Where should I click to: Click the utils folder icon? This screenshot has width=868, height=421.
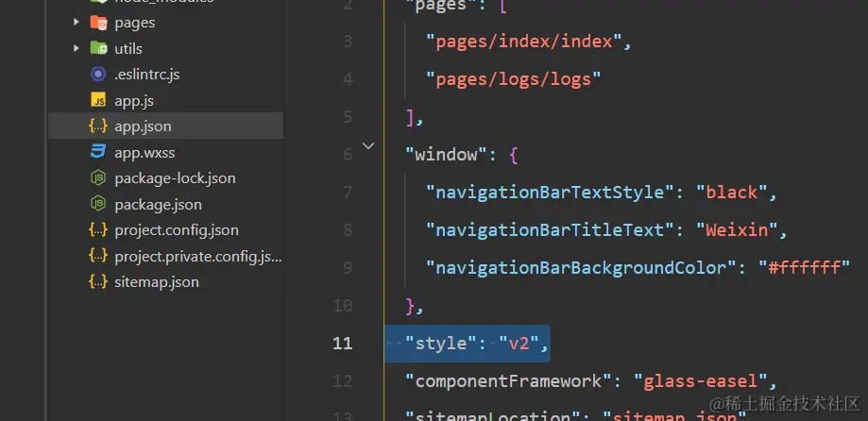pos(98,49)
